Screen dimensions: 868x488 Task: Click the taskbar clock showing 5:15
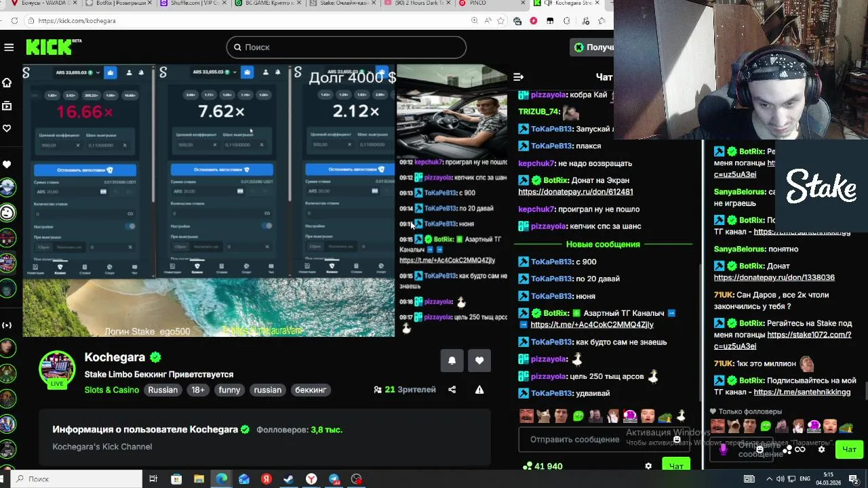click(828, 479)
